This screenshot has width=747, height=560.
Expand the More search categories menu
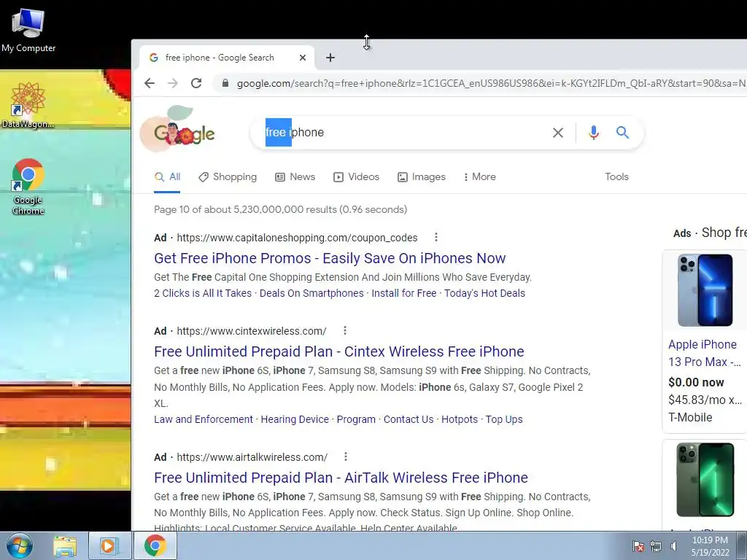pyautogui.click(x=479, y=176)
